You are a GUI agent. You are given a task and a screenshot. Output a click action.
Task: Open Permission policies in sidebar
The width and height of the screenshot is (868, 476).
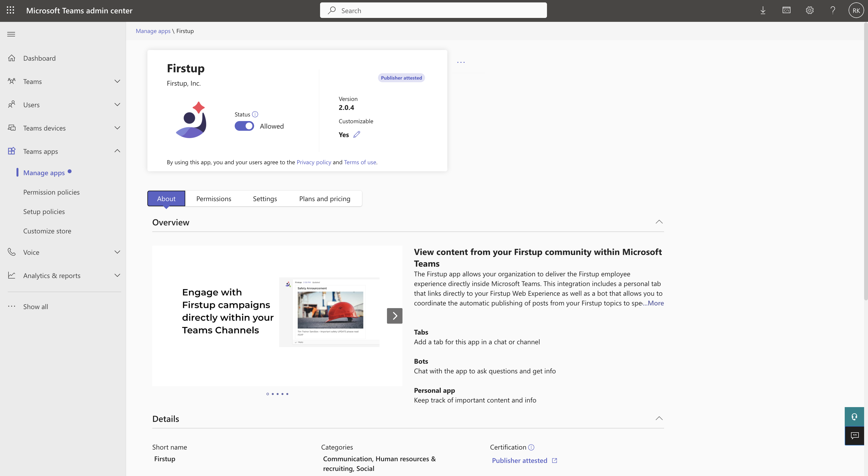[x=52, y=192]
